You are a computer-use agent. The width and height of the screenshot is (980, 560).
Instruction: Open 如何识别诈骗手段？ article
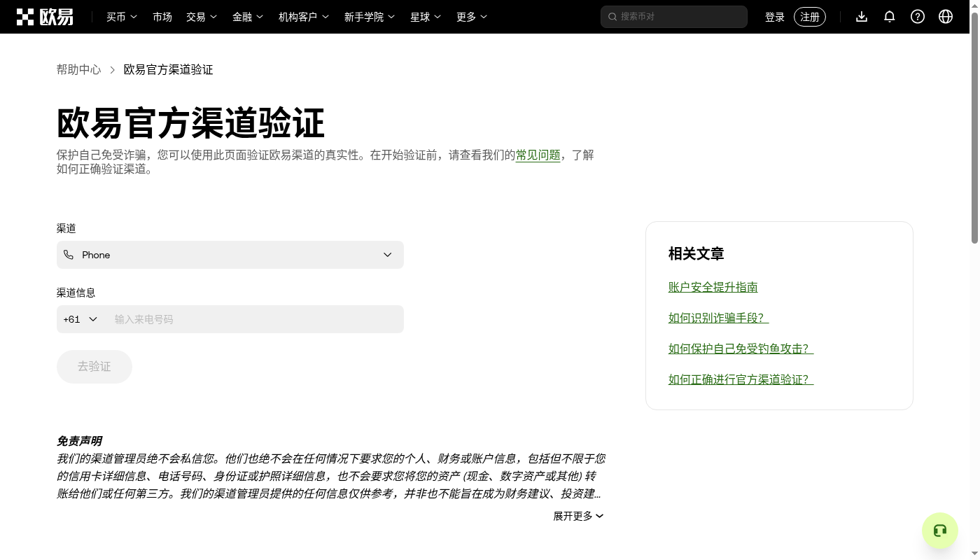coord(719,318)
